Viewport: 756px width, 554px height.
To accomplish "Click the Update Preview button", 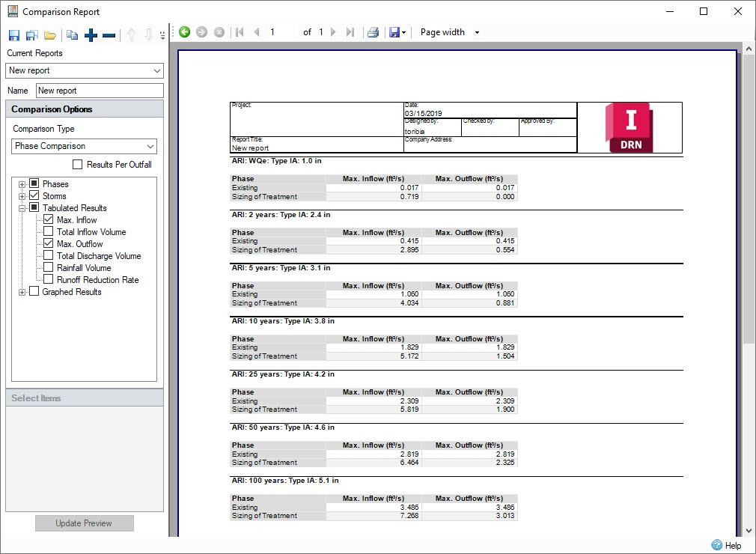I will (x=85, y=523).
